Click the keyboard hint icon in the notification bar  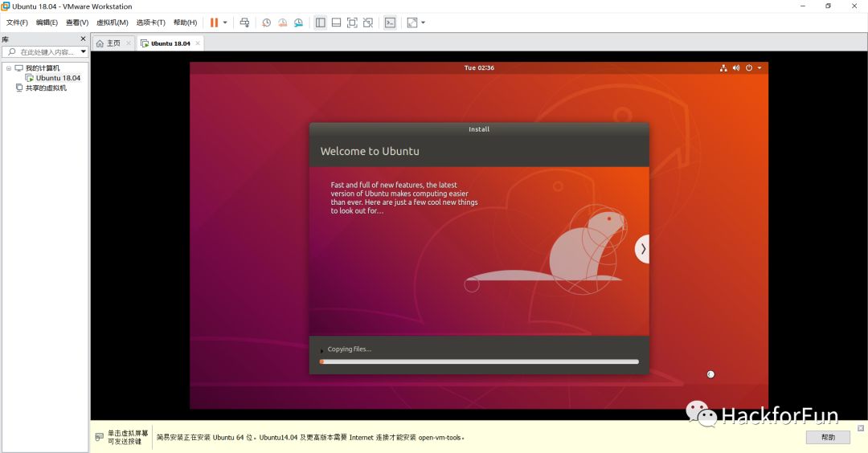point(100,437)
